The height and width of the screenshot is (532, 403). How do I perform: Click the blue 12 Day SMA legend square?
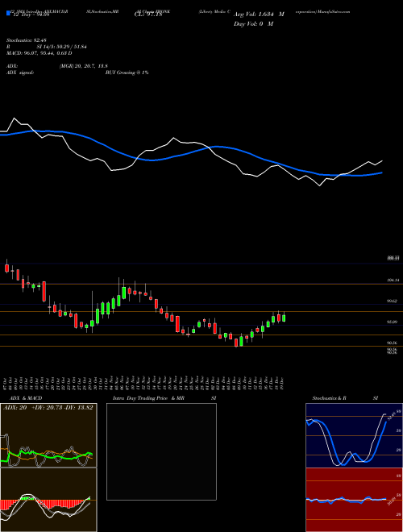tap(9, 13)
